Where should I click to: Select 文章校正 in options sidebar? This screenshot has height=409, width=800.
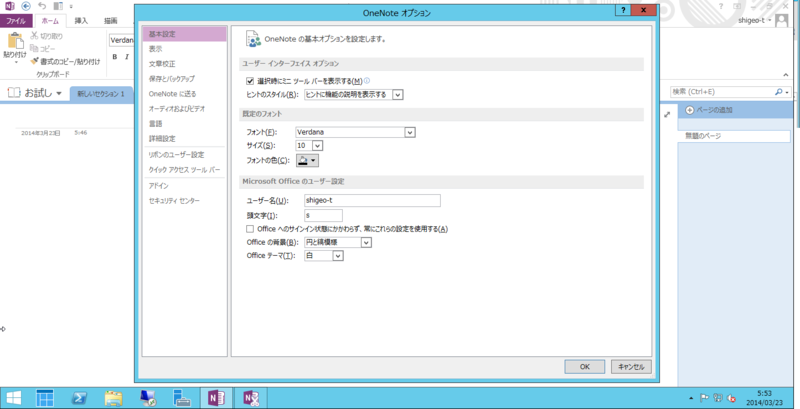point(185,64)
